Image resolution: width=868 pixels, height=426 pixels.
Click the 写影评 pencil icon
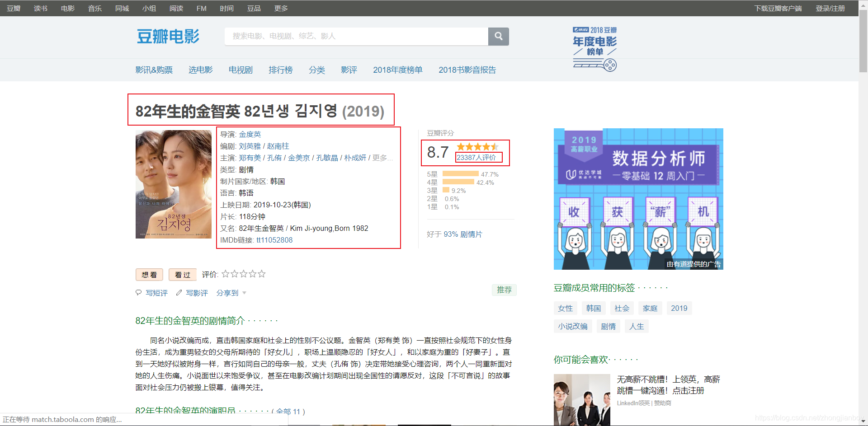(x=179, y=293)
